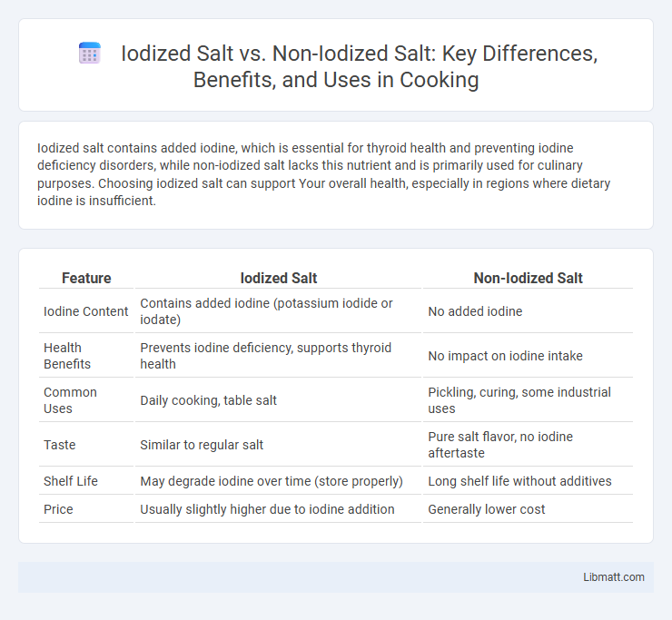Image resolution: width=672 pixels, height=620 pixels.
Task: Click the 'Generally lower cost' cell
Action: [528, 509]
